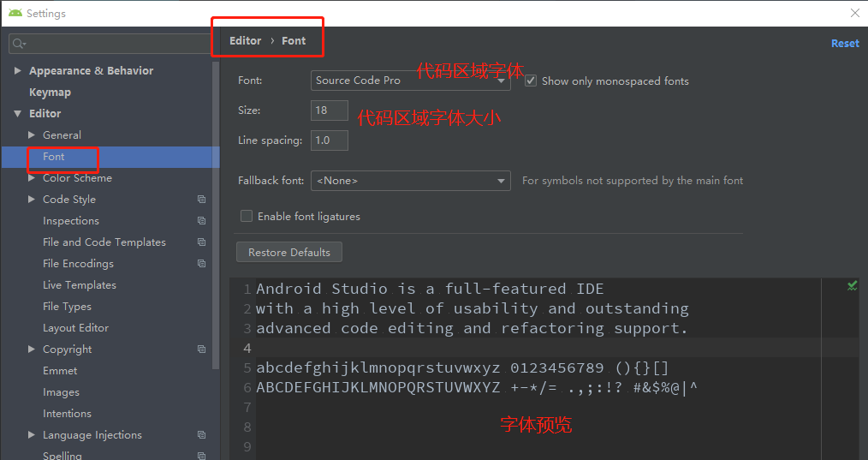Open Intentions settings page
The width and height of the screenshot is (868, 460).
67,414
